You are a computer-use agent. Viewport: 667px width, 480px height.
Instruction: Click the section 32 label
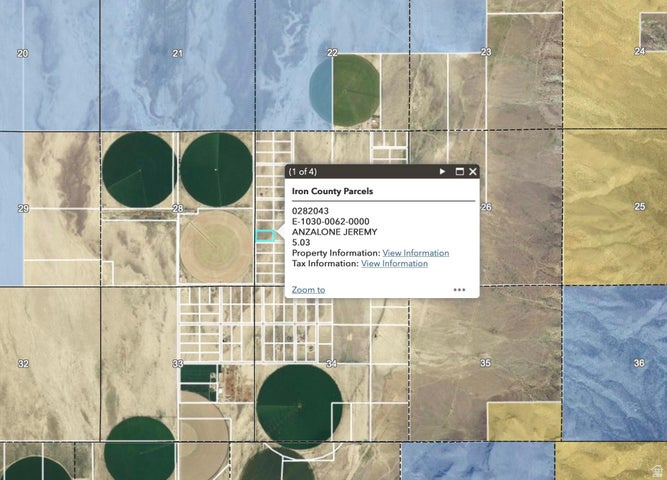23,364
